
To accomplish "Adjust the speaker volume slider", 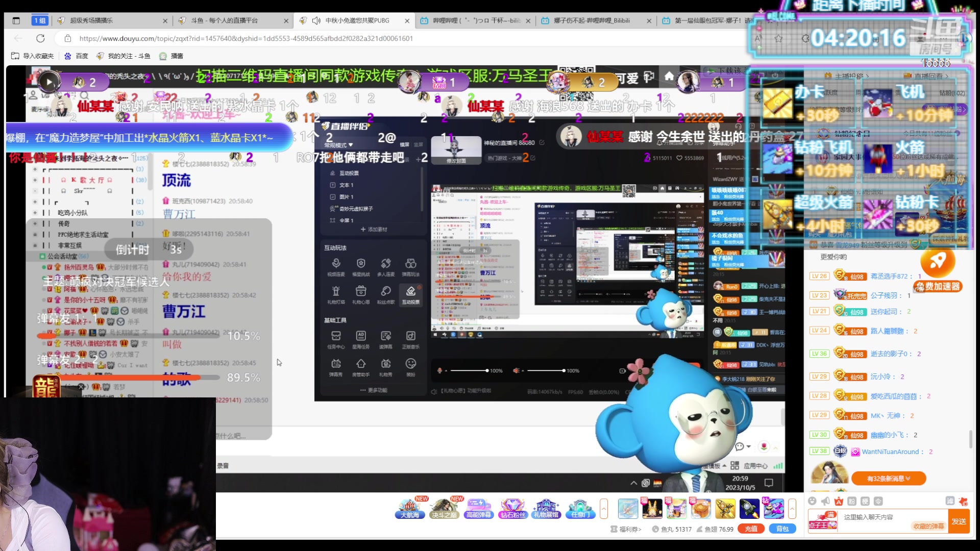I will 546,371.
